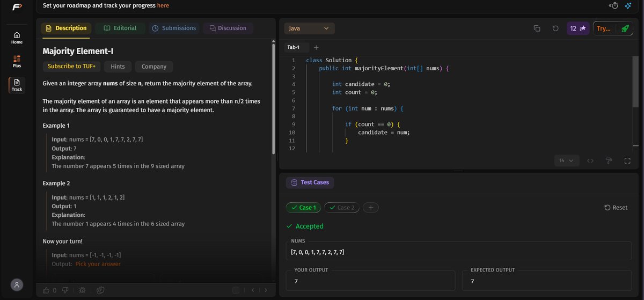Click the 'for (int num : nums)' line
This screenshot has width=644, height=300.
tap(368, 108)
